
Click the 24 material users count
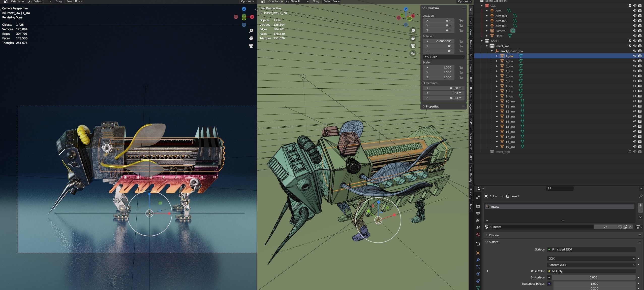[x=605, y=227]
